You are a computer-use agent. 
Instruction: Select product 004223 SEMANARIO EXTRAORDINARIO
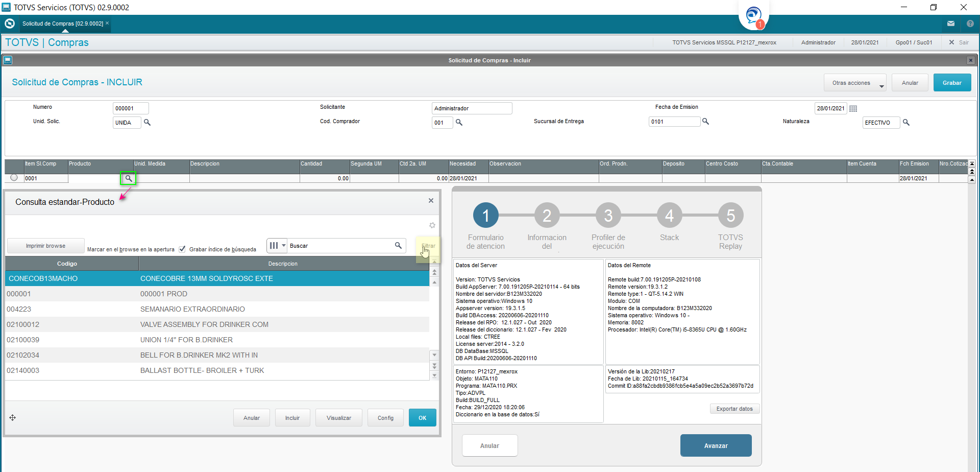click(x=217, y=309)
